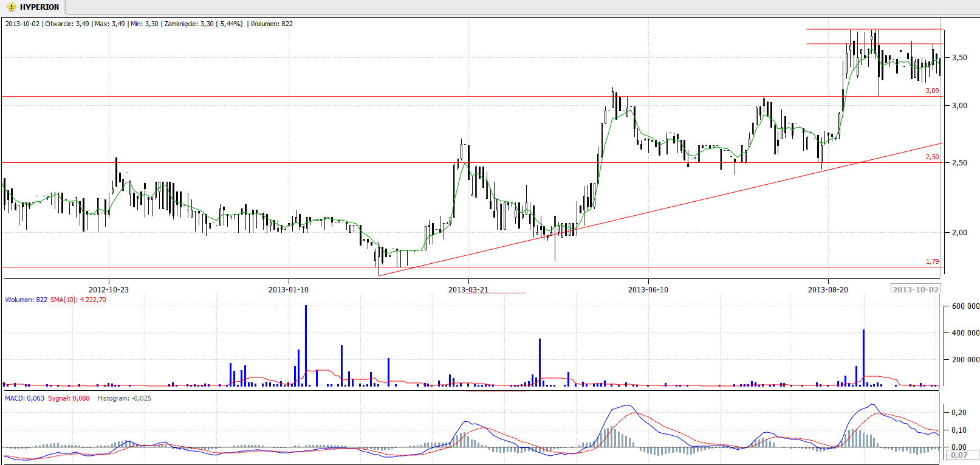The image size is (980, 465).
Task: Click the 2013-08-20 date axis label
Action: tap(828, 289)
